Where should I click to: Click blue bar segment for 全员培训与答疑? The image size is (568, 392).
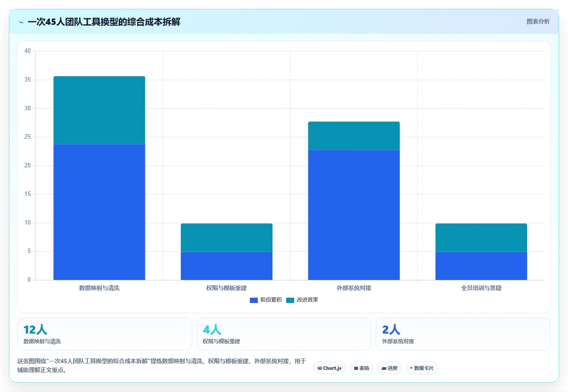[x=481, y=266]
